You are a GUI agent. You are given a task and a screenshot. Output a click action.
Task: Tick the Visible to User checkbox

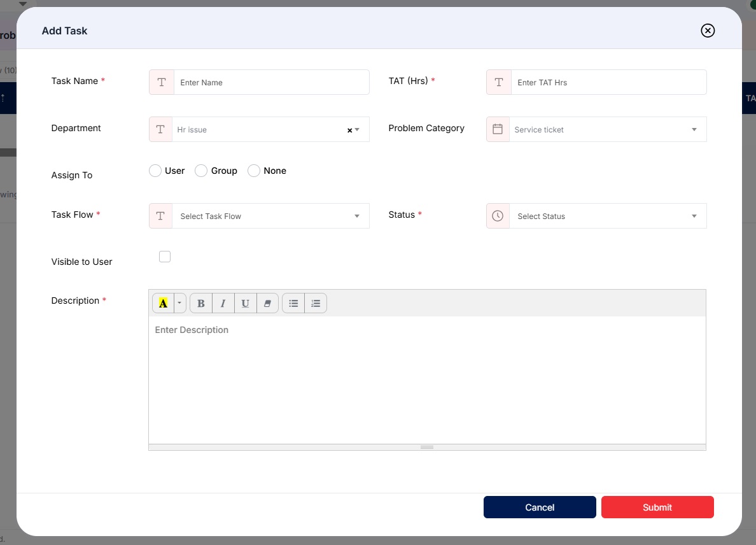tap(165, 257)
